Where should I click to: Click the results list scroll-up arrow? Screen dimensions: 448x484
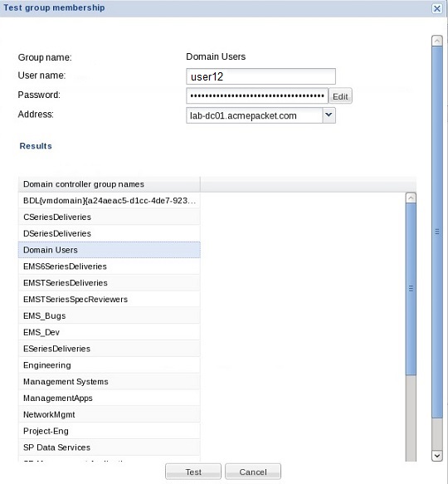click(x=411, y=198)
